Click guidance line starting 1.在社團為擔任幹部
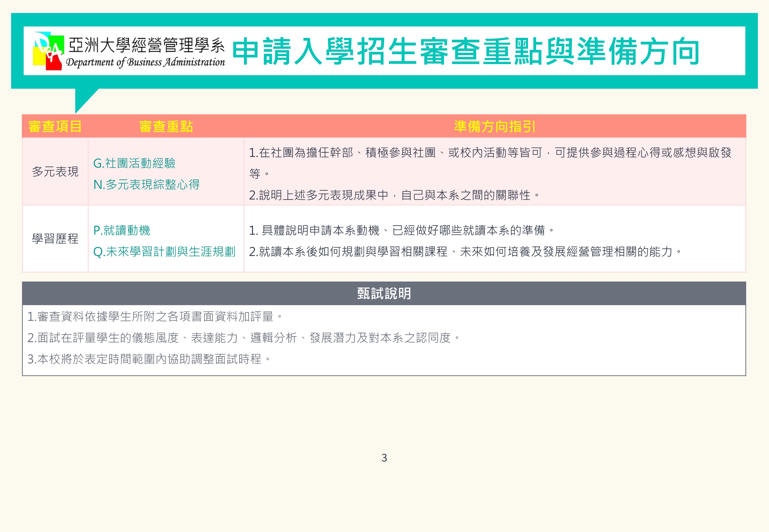 click(x=490, y=163)
